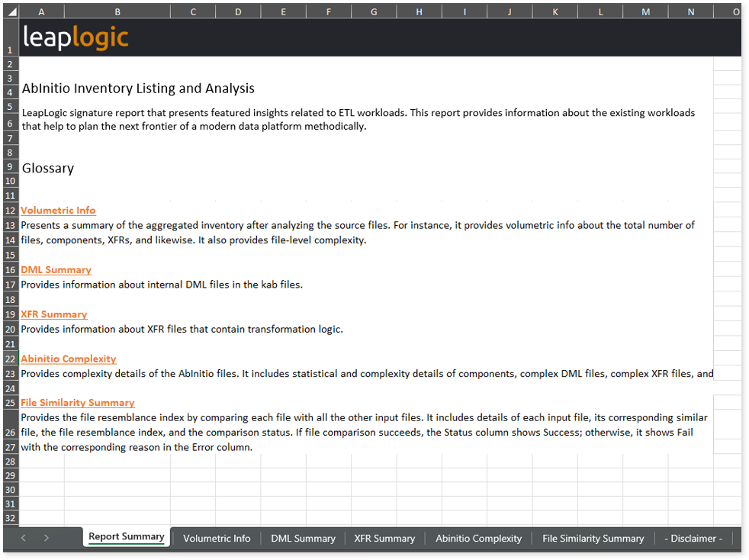Follow the Volumetric Info hyperlink
Viewport: 749px width, 560px height.
(x=58, y=211)
